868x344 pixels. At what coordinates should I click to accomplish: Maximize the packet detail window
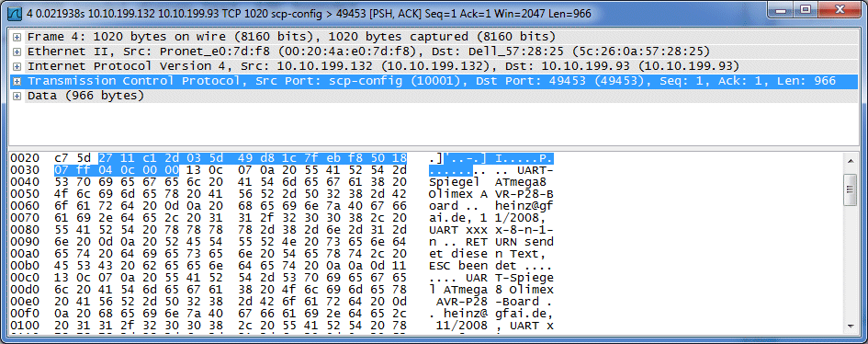coord(806,9)
